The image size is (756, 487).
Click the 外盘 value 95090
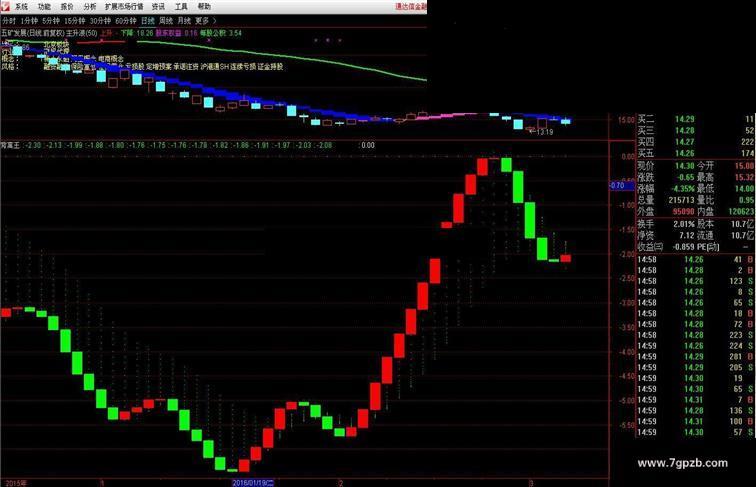(684, 211)
